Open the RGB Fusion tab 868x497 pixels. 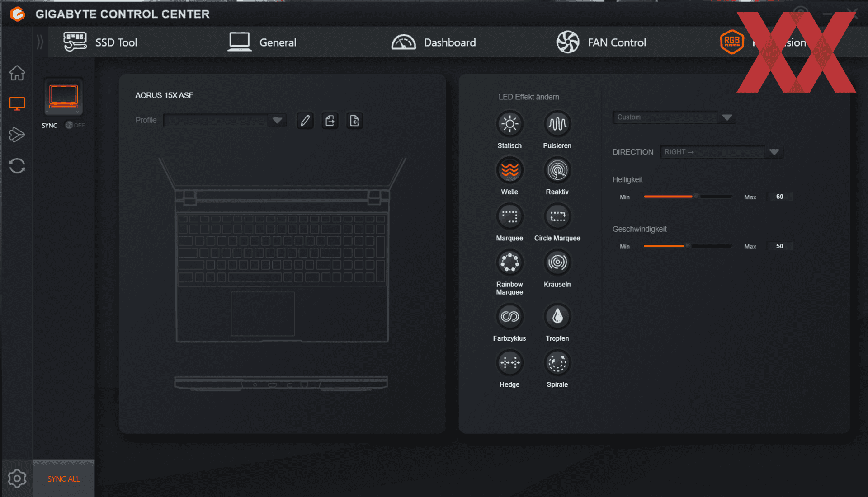pos(763,42)
